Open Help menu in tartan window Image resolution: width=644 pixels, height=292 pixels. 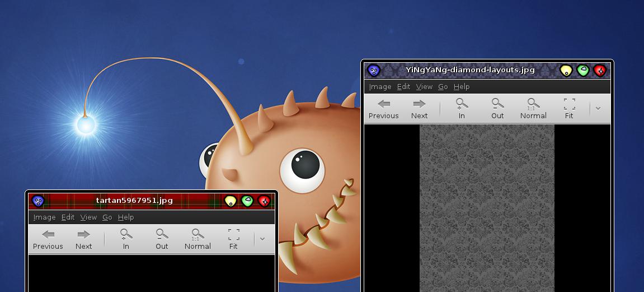pyautogui.click(x=126, y=217)
